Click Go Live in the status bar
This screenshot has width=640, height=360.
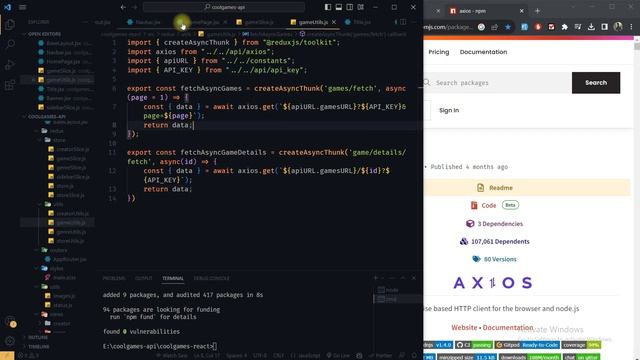(338, 356)
